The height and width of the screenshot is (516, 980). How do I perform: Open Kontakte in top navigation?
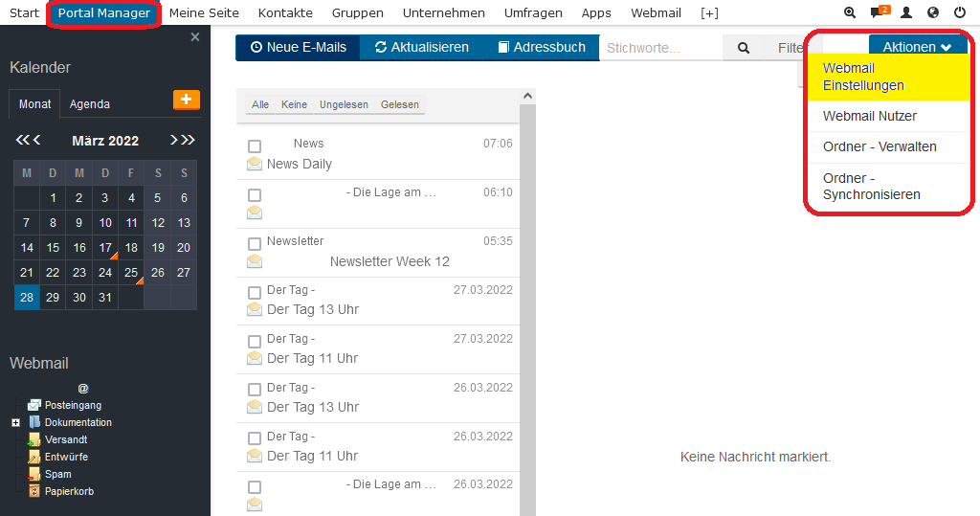pos(285,12)
